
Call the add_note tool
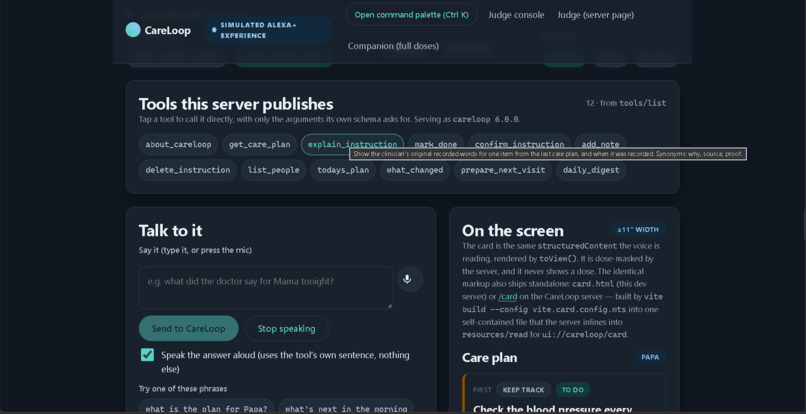click(x=600, y=143)
